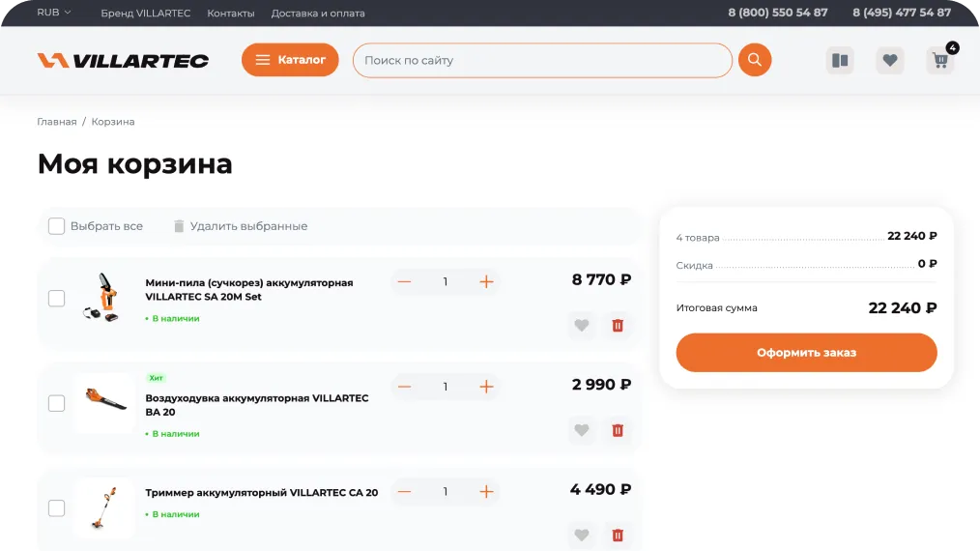The height and width of the screenshot is (551, 980).
Task: Click quantity field of Триммер CA 20
Action: click(x=445, y=492)
